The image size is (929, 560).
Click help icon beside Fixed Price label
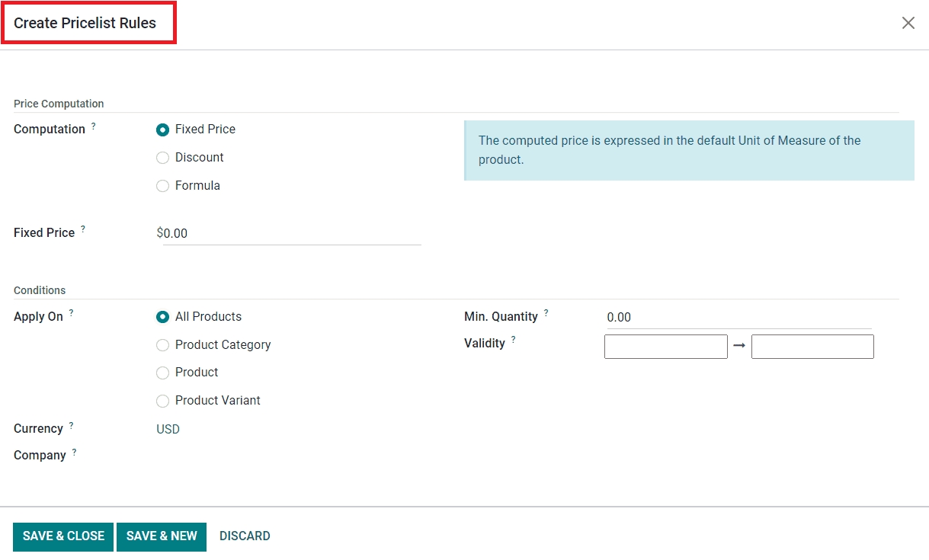coord(83,229)
